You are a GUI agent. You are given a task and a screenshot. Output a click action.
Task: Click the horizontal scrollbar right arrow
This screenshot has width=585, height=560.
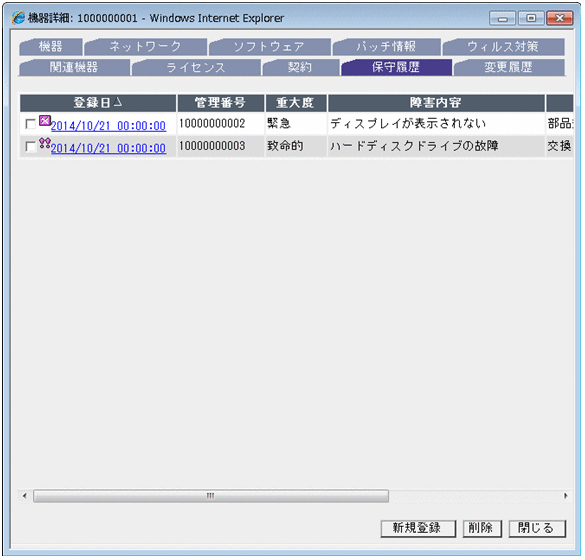click(566, 496)
